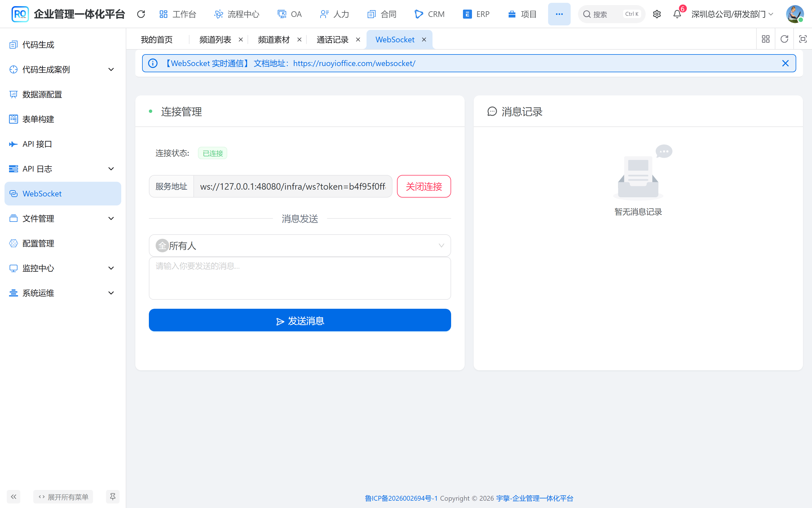
Task: Collapse the sidebar with double-arrow icon
Action: coord(14,497)
